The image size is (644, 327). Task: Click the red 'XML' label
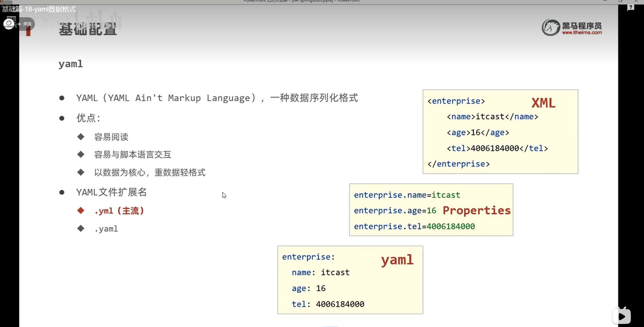(x=543, y=103)
